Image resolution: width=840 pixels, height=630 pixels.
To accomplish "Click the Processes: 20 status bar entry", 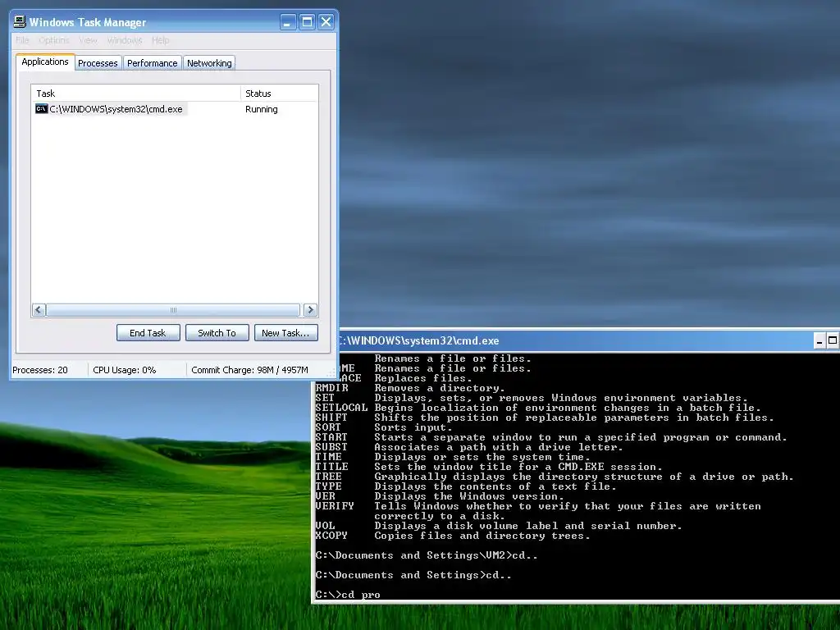I will pyautogui.click(x=40, y=370).
